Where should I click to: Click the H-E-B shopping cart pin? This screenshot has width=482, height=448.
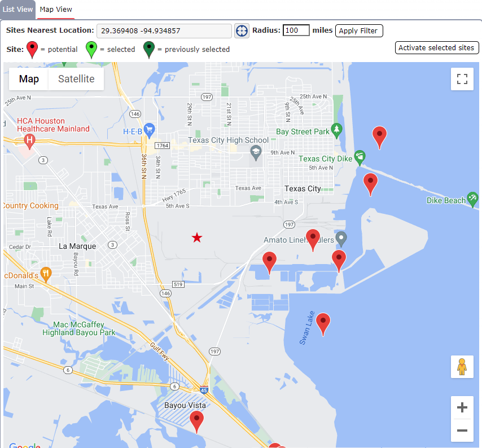click(x=150, y=131)
